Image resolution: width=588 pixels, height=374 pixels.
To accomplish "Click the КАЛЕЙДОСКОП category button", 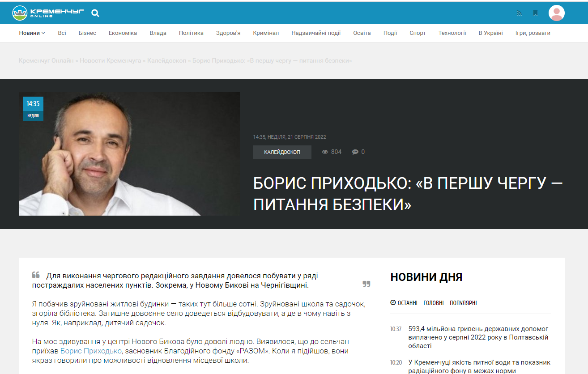I will [282, 152].
